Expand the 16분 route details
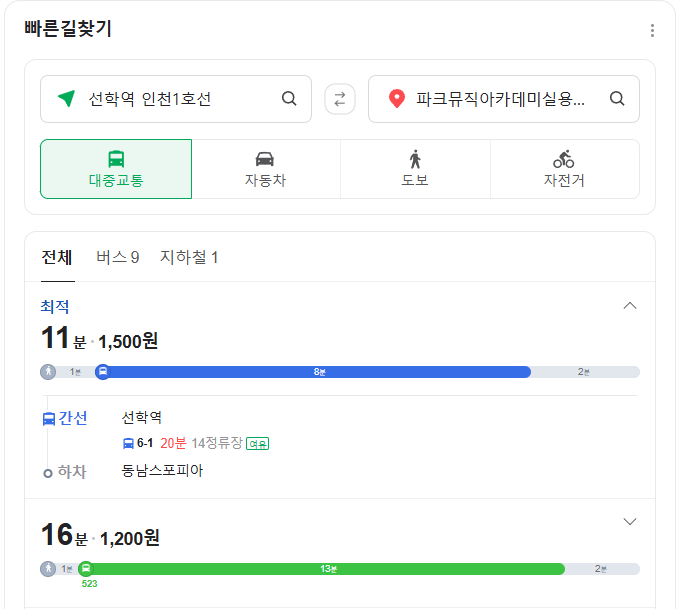The height and width of the screenshot is (609, 677). (630, 521)
